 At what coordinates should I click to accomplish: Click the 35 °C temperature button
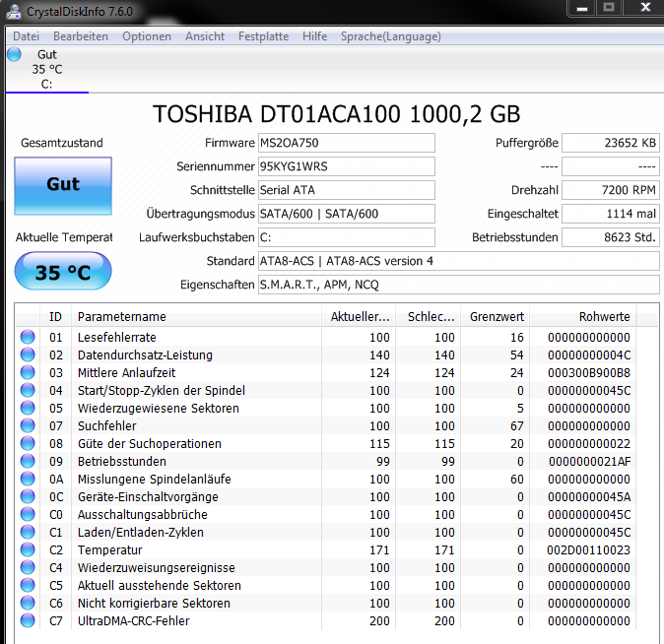click(63, 271)
